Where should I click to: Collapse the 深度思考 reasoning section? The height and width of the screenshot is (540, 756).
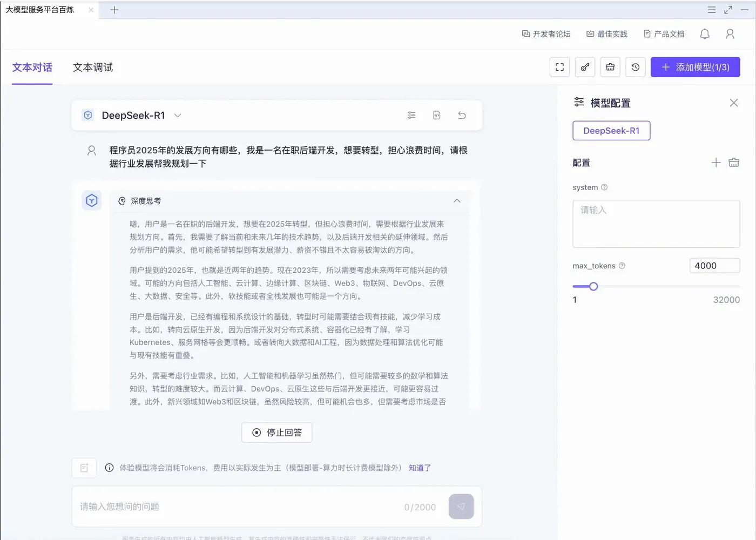click(457, 201)
